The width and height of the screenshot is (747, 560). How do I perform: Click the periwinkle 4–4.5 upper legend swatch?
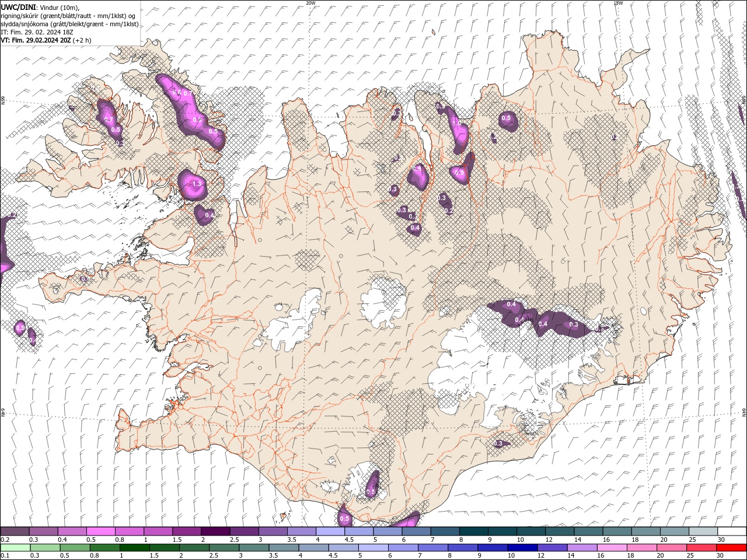click(330, 531)
